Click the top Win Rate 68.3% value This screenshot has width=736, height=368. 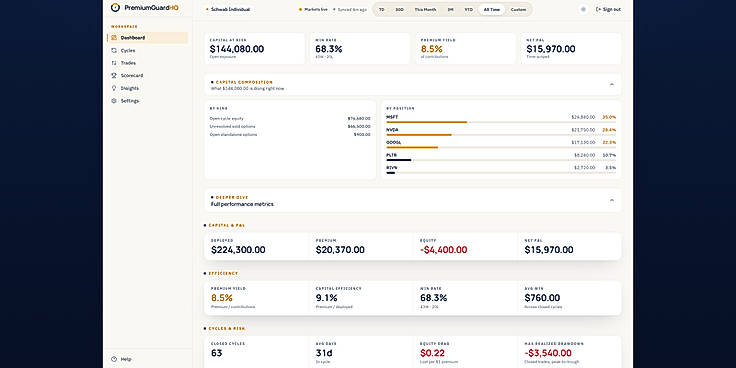pos(329,49)
